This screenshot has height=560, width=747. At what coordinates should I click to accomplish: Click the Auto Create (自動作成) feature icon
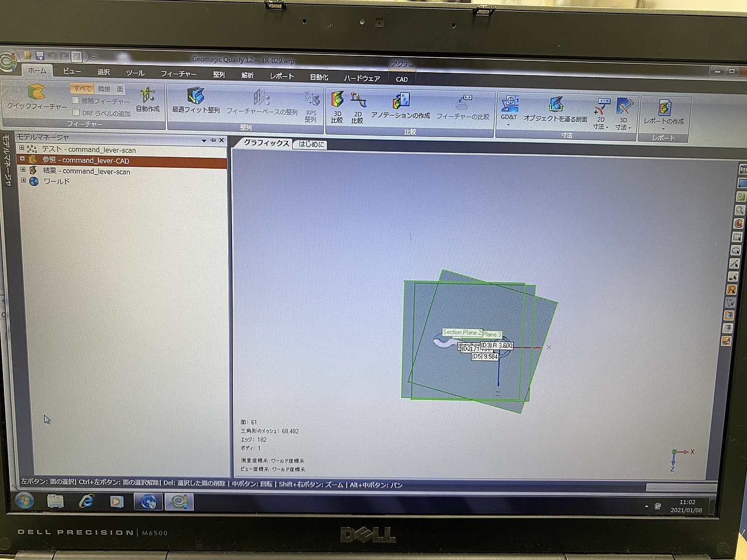click(147, 96)
